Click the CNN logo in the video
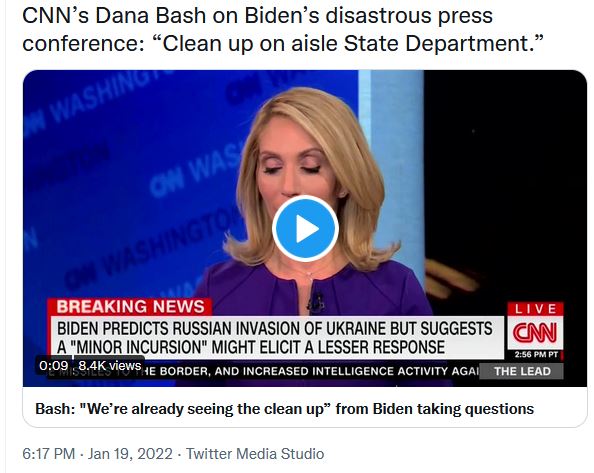 [535, 333]
